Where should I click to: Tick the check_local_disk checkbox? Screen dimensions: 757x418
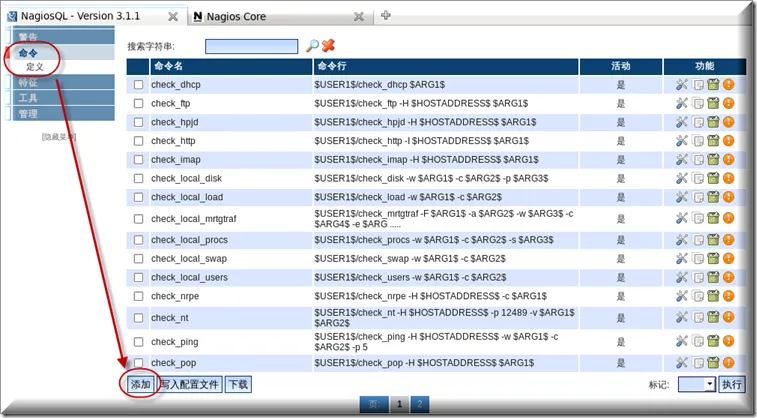coord(139,179)
